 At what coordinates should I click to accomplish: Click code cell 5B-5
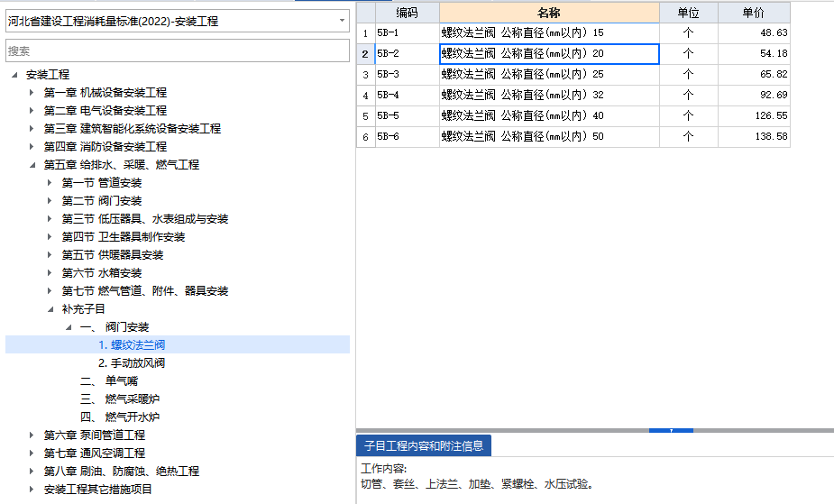408,116
